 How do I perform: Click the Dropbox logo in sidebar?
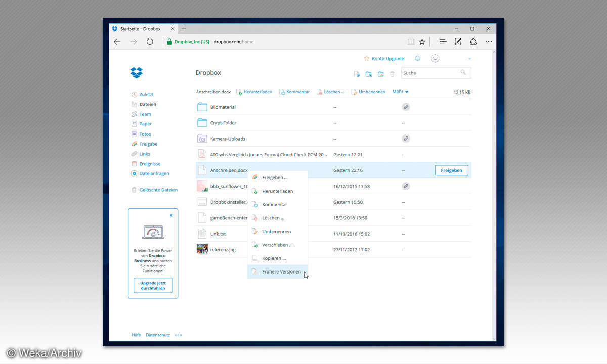(137, 73)
